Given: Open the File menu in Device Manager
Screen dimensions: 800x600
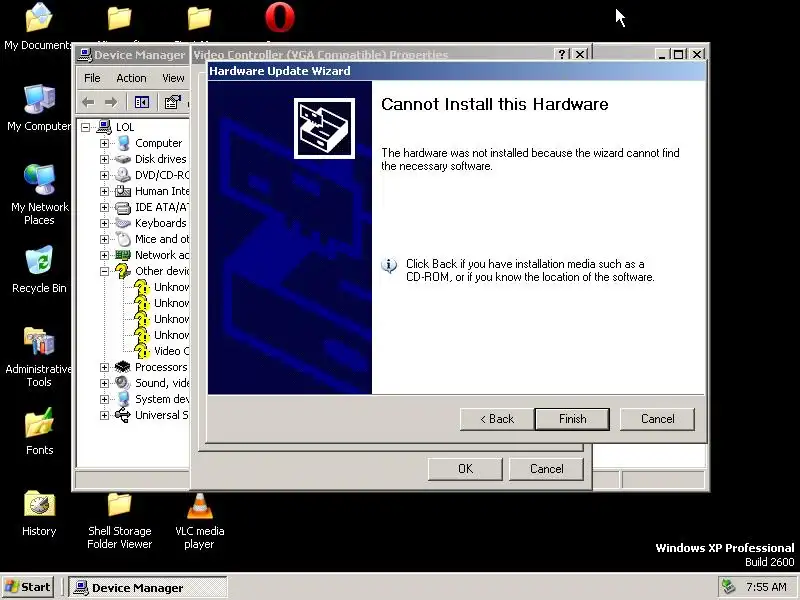Looking at the screenshot, I should (92, 78).
